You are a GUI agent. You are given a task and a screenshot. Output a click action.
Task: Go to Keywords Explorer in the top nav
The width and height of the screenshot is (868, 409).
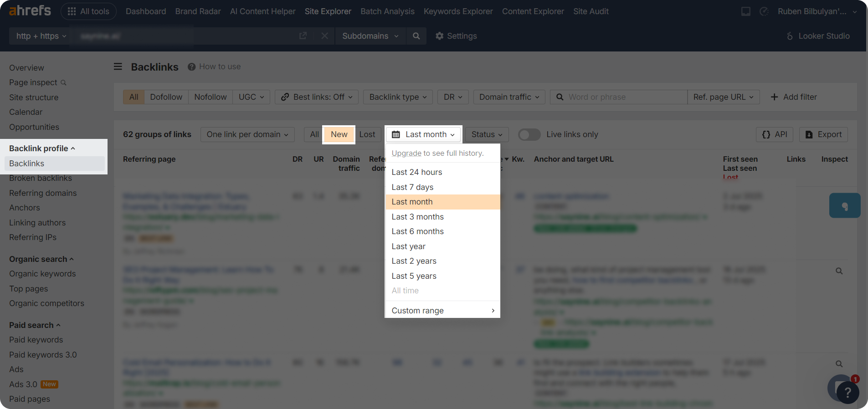coord(458,11)
